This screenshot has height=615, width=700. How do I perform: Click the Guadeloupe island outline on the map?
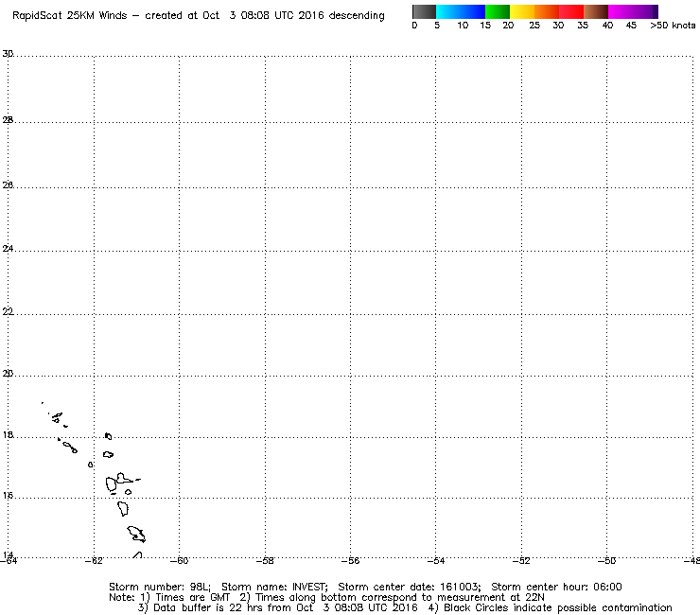coord(118,483)
